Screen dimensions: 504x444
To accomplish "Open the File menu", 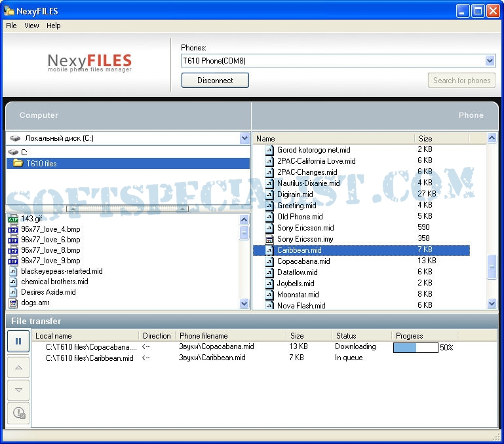I will 11,26.
